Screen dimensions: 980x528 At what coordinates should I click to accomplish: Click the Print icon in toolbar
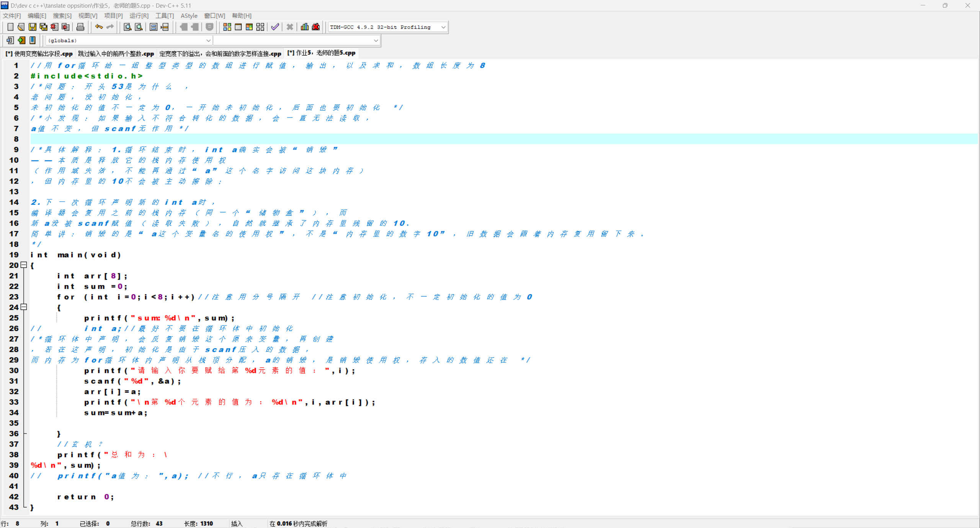point(80,27)
